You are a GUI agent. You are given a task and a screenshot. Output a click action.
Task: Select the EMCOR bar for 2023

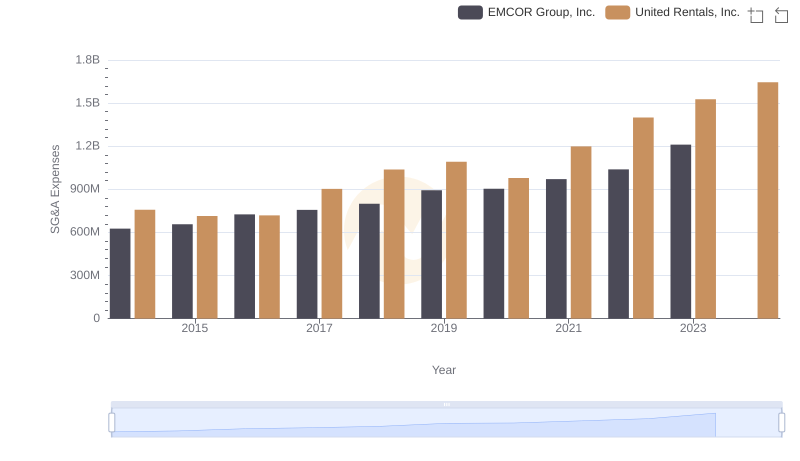pos(681,232)
